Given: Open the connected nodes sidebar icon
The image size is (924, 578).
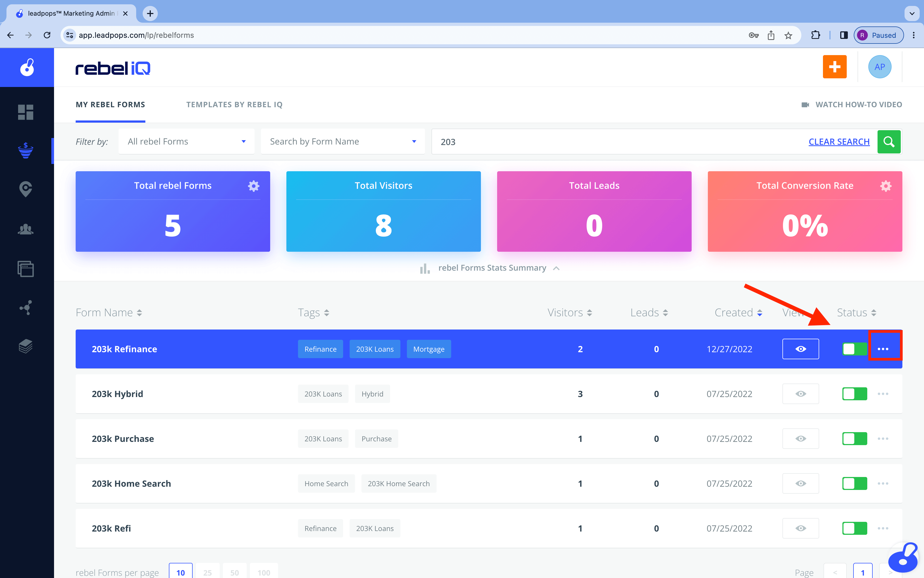Looking at the screenshot, I should pyautogui.click(x=26, y=307).
